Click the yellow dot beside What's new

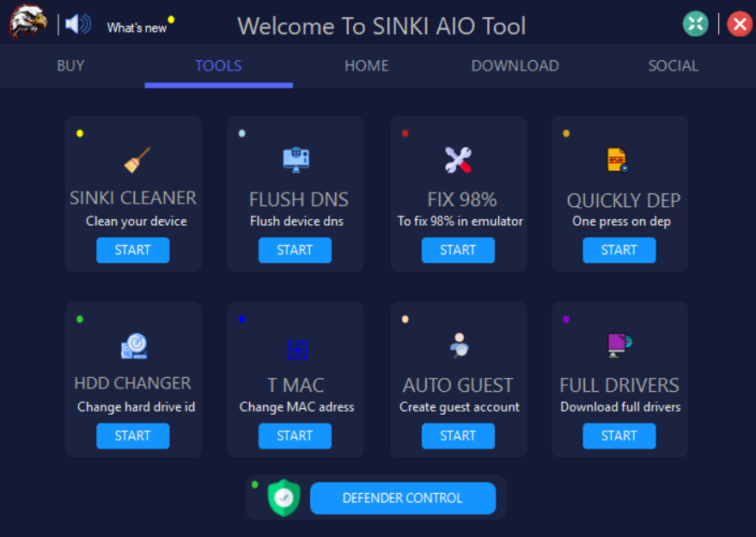coord(171,20)
